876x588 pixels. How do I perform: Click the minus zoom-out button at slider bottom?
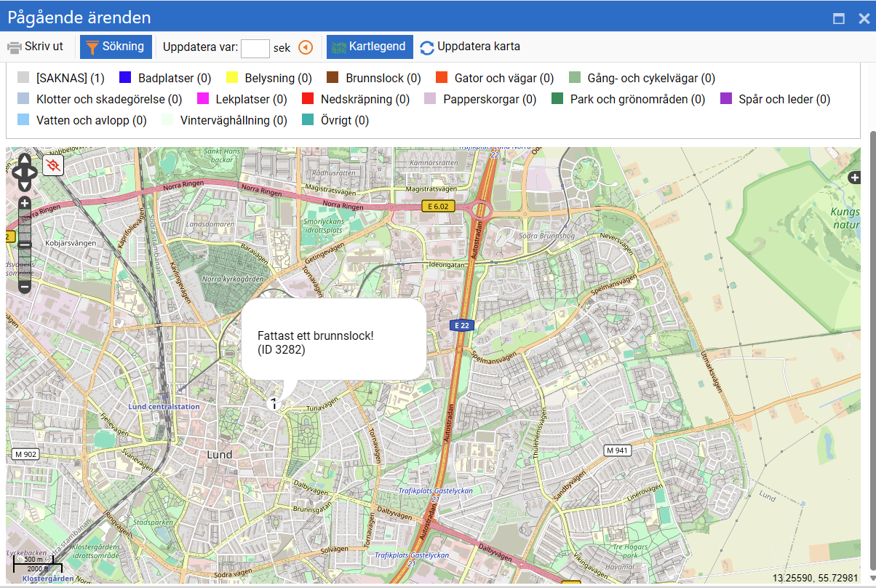24,287
